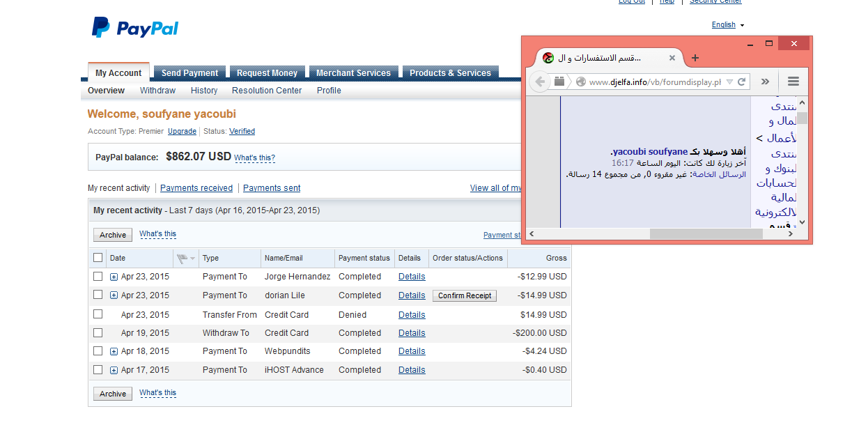Click the Firefox horizontal scrollbar thumb
This screenshot has width=868, height=439.
coord(706,234)
